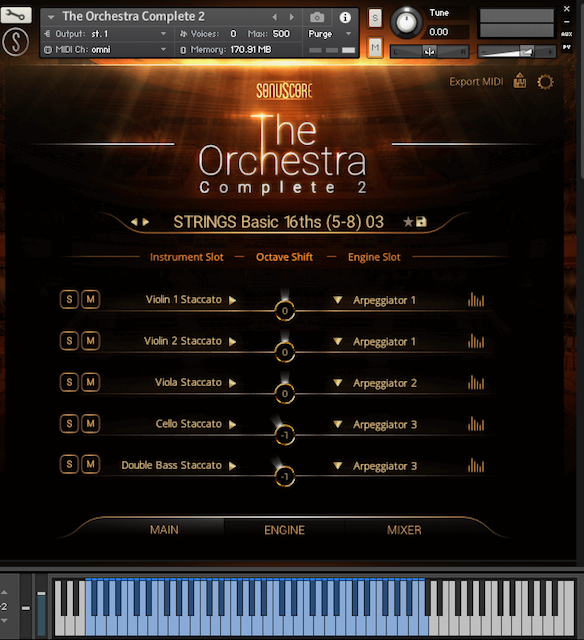Screen dimensions: 584x640
Task: Mute the instrument with header M button
Action: point(375,47)
